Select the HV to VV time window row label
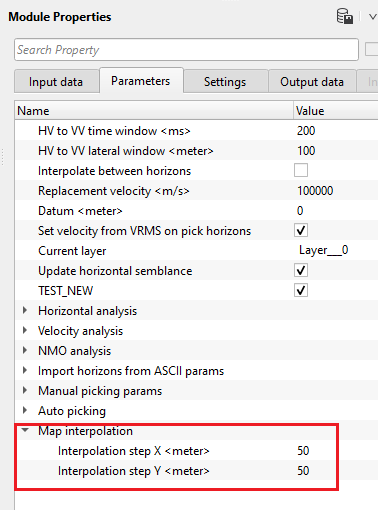378x510 pixels. coord(114,131)
